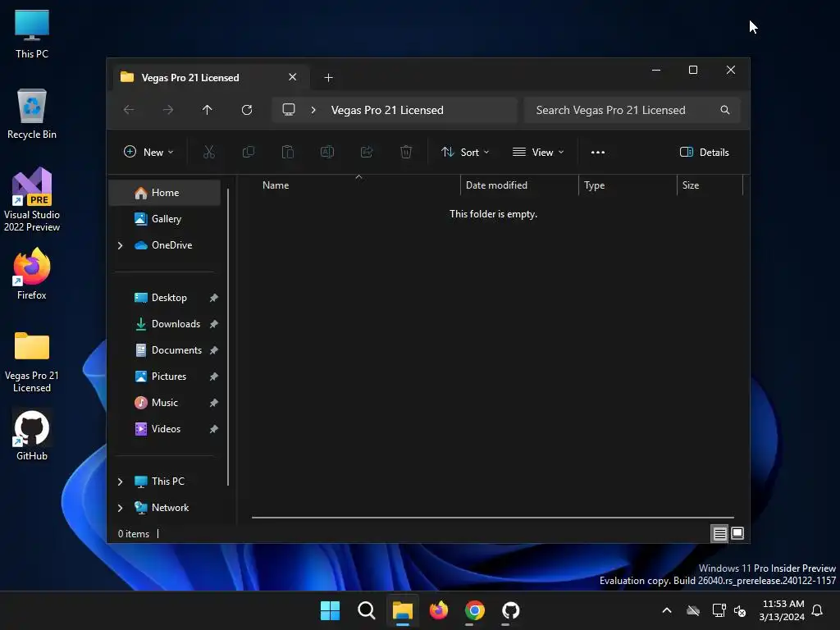Image resolution: width=840 pixels, height=630 pixels.
Task: Sort by the Size column header
Action: pos(710,185)
